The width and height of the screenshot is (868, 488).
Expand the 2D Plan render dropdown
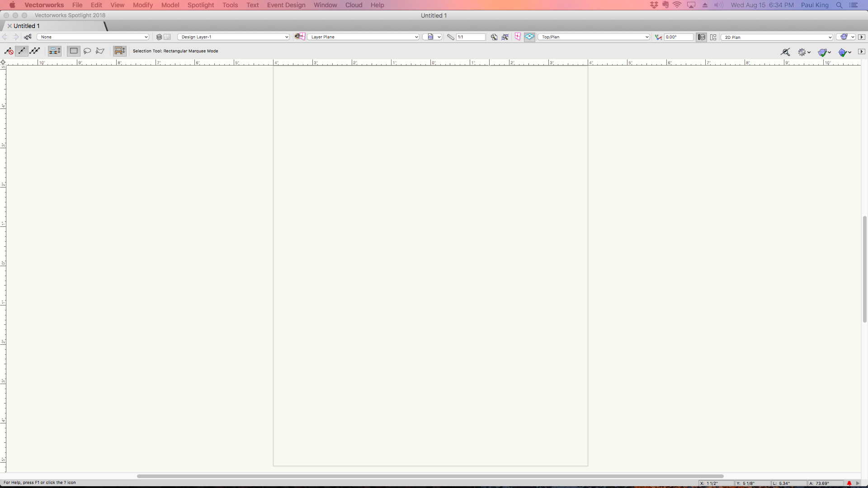point(777,37)
